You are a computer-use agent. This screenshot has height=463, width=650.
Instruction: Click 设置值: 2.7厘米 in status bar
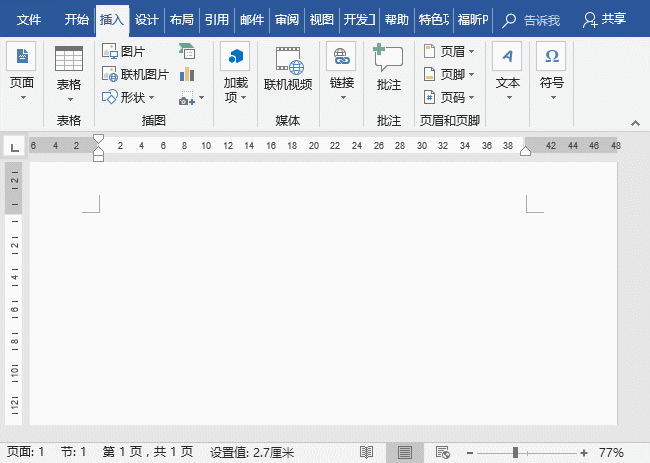(252, 452)
